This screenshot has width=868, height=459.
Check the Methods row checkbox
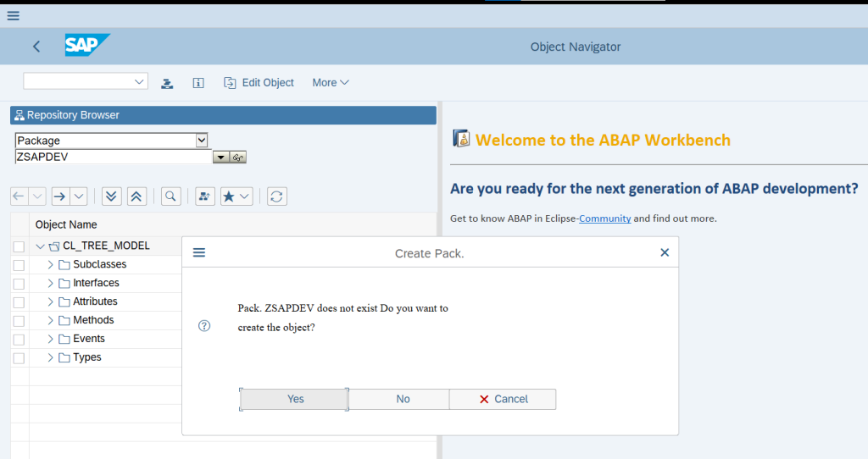pyautogui.click(x=19, y=321)
